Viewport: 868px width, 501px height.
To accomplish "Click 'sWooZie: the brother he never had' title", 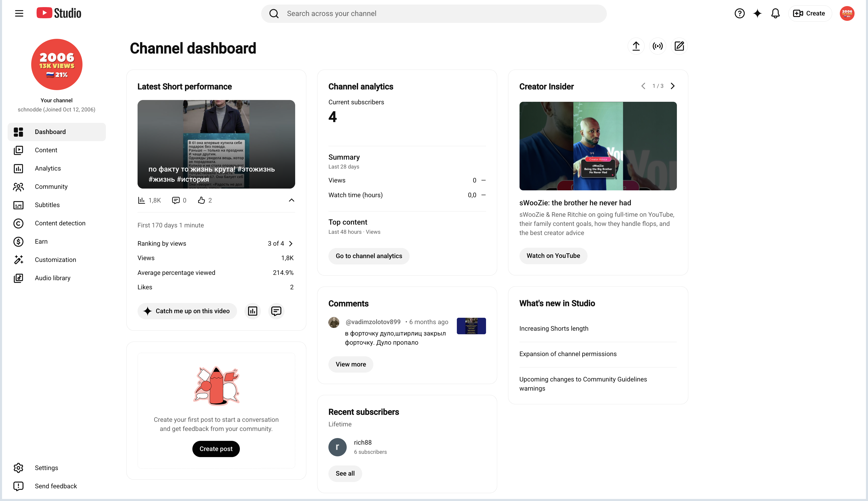I will point(575,203).
